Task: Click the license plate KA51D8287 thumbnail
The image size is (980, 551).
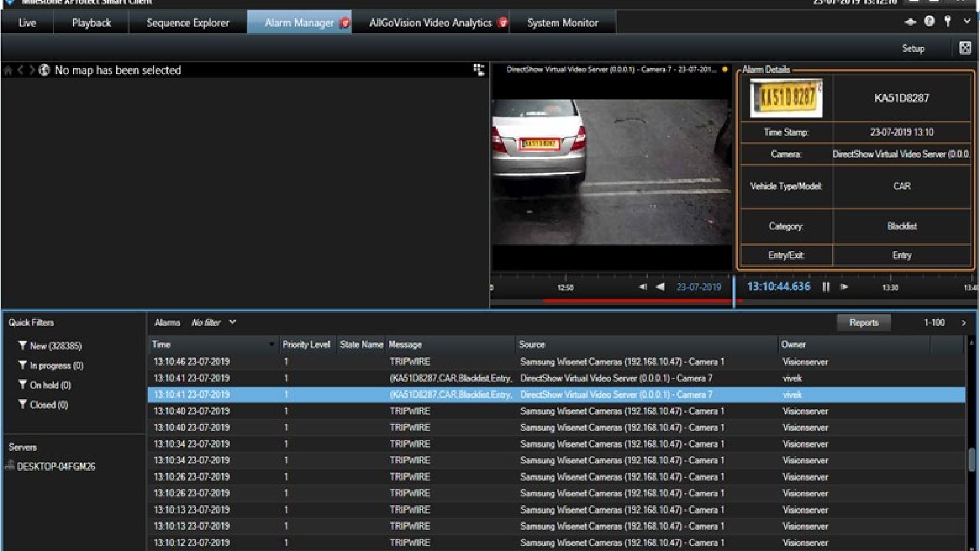Action: tap(786, 98)
